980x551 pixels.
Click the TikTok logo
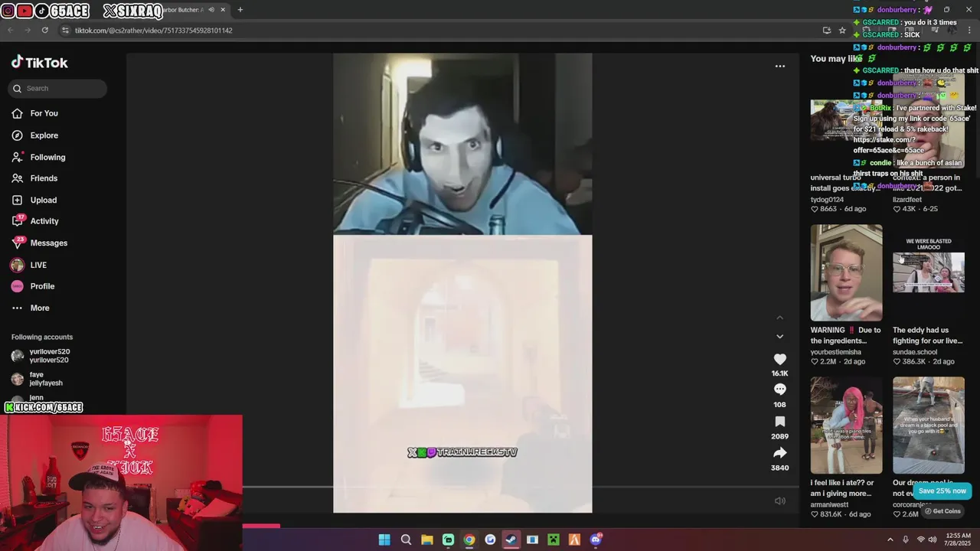(40, 63)
